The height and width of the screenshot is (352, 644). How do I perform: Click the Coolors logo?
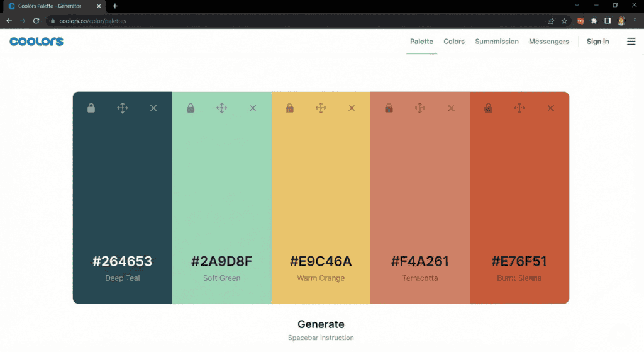[x=36, y=42]
